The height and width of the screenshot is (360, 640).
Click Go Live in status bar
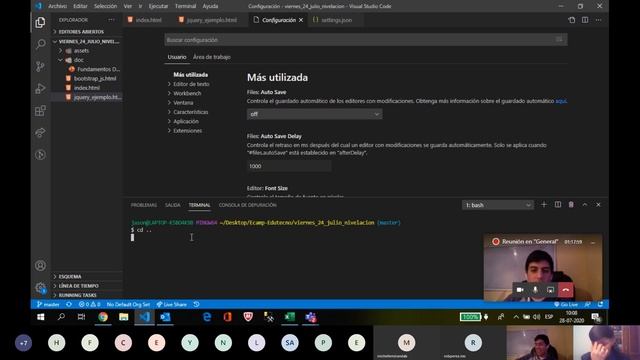click(566, 304)
